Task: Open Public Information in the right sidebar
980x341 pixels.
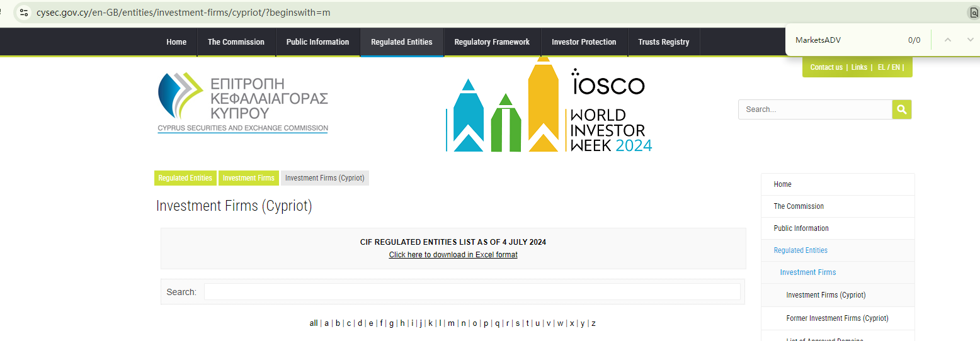Action: [838, 228]
